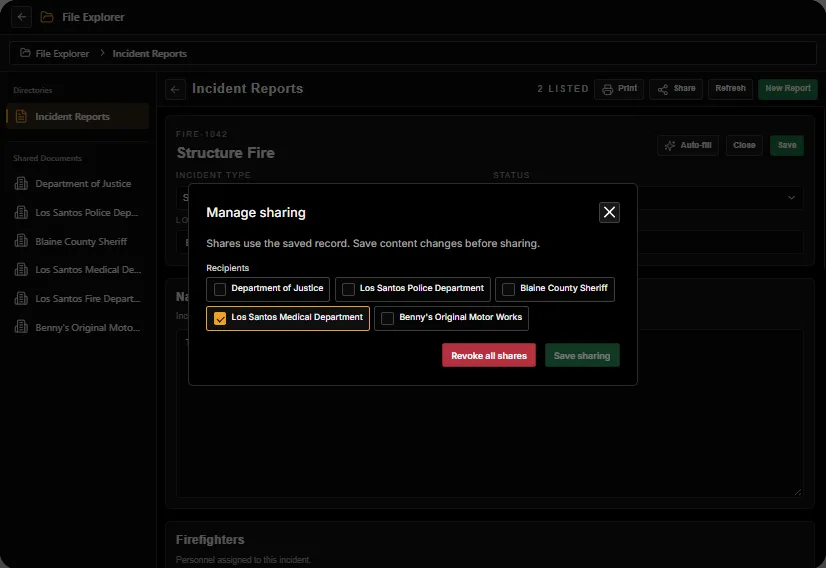Create a New Report
This screenshot has height=568, width=826.
[788, 89]
